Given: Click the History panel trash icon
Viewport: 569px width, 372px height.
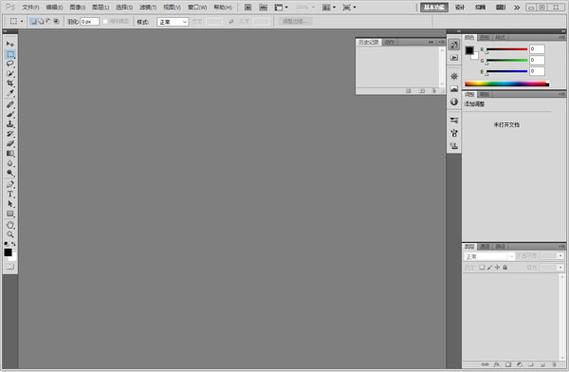Looking at the screenshot, I should coord(434,91).
